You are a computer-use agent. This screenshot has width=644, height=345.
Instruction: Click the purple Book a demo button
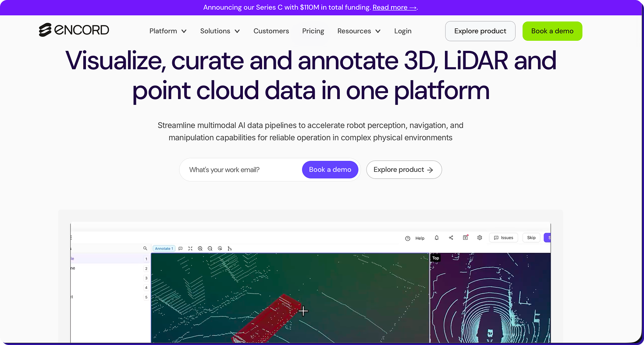(x=330, y=170)
